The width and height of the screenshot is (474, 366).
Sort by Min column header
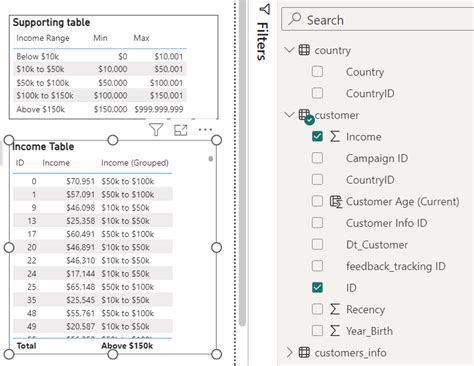point(100,38)
